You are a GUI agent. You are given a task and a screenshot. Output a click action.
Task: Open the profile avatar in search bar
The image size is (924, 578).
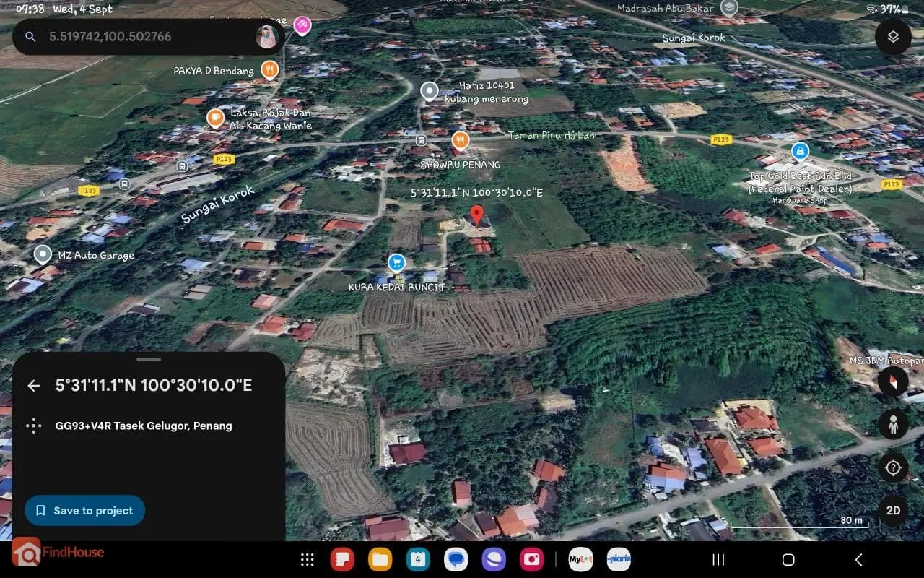coord(267,37)
